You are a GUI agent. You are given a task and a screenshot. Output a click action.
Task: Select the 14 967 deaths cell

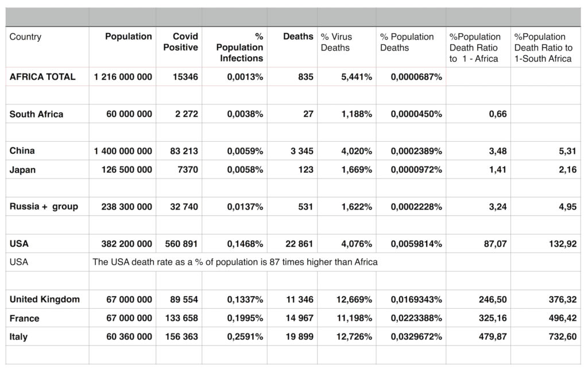(x=292, y=318)
